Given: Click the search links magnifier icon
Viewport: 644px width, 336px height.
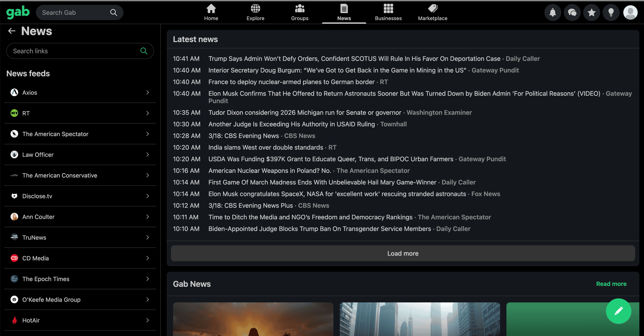Looking at the screenshot, I should 144,51.
